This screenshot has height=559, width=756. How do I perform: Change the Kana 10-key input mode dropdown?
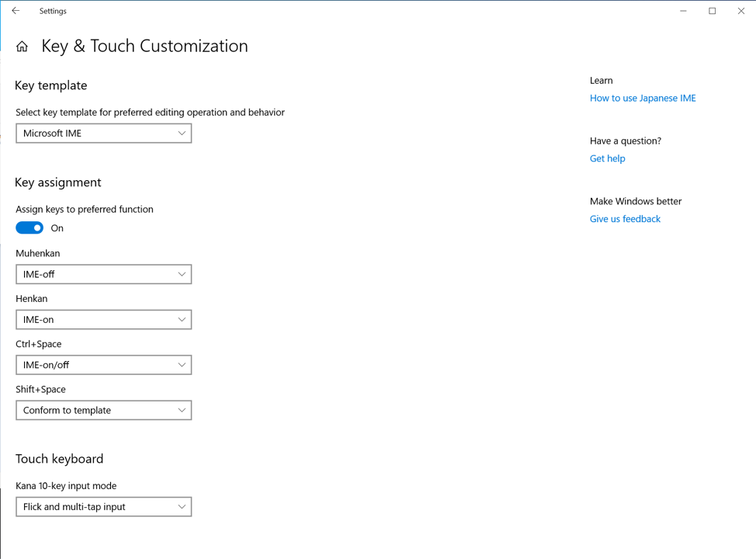(x=103, y=507)
